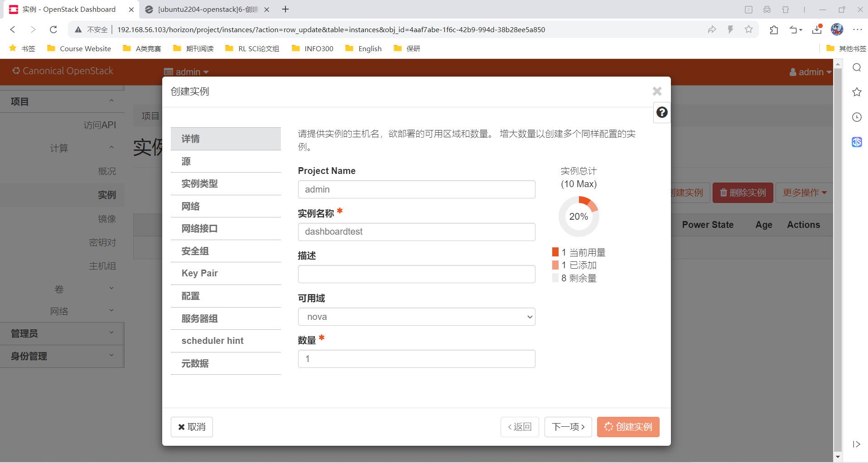The height and width of the screenshot is (463, 868).
Task: Open the 其他书签 bookmark folder
Action: point(846,48)
